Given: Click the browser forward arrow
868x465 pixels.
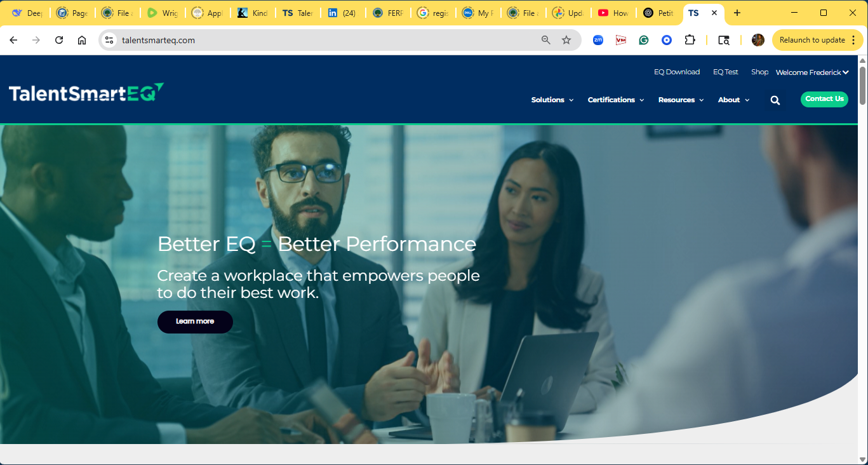Looking at the screenshot, I should [36, 40].
